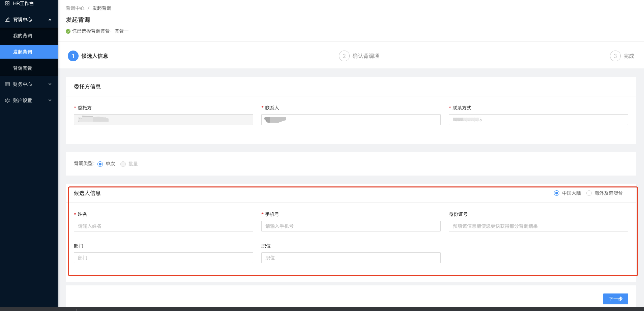Click the 下一步 button
The width and height of the screenshot is (644, 311).
pos(615,299)
